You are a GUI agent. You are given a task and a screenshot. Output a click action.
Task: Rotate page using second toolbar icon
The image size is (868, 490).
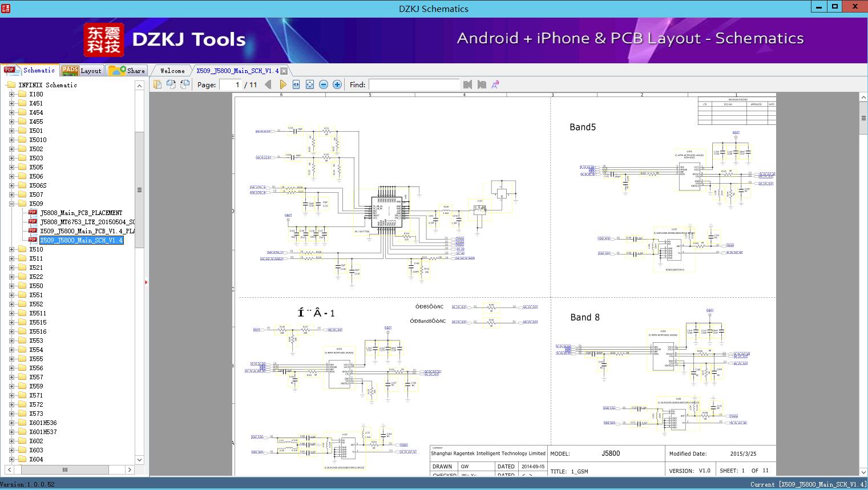[171, 84]
